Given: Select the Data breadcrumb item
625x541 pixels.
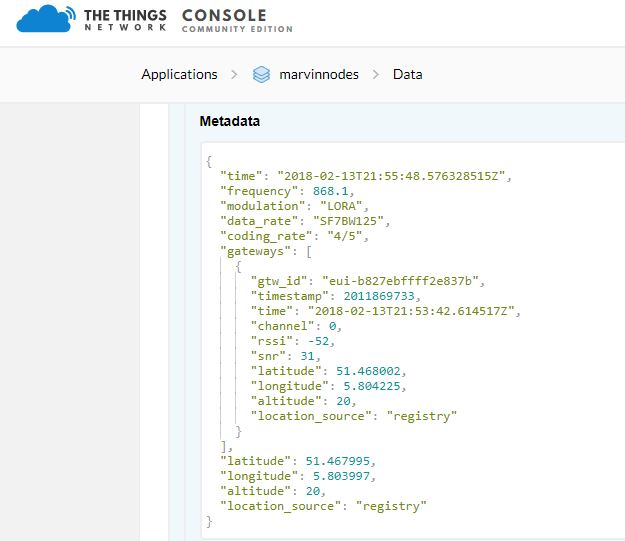Looking at the screenshot, I should point(407,74).
